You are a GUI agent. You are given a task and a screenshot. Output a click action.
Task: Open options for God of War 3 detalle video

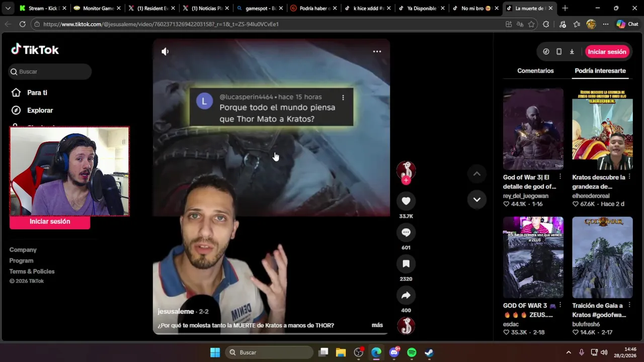pyautogui.click(x=560, y=177)
